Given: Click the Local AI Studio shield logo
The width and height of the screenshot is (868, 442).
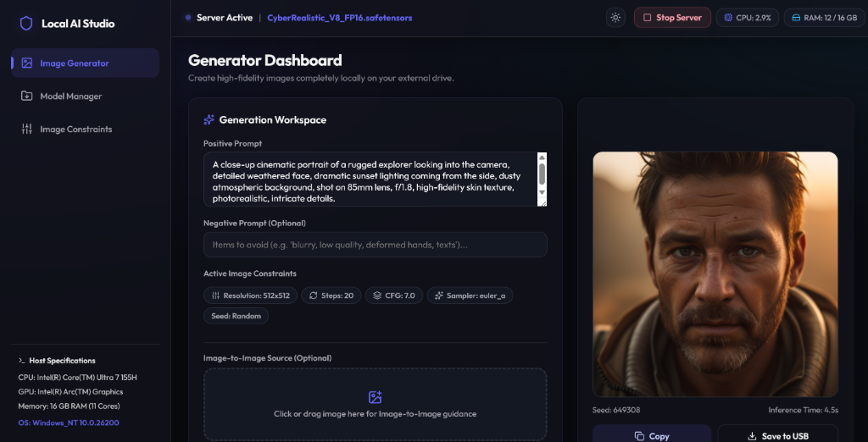Looking at the screenshot, I should pos(26,23).
